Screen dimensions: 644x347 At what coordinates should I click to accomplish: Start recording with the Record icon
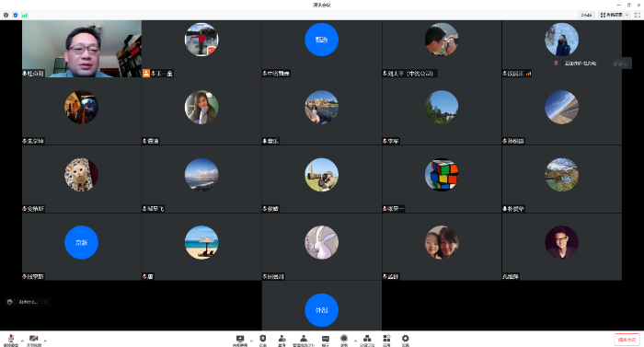tap(344, 340)
